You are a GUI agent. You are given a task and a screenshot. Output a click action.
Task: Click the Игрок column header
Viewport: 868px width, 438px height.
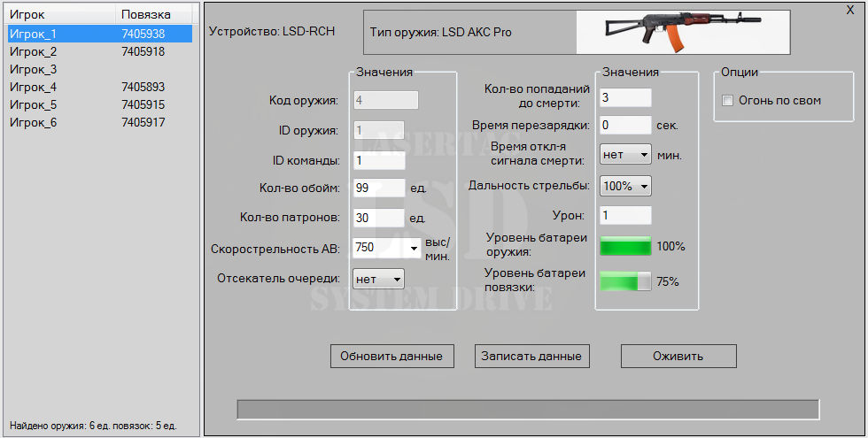pyautogui.click(x=61, y=14)
